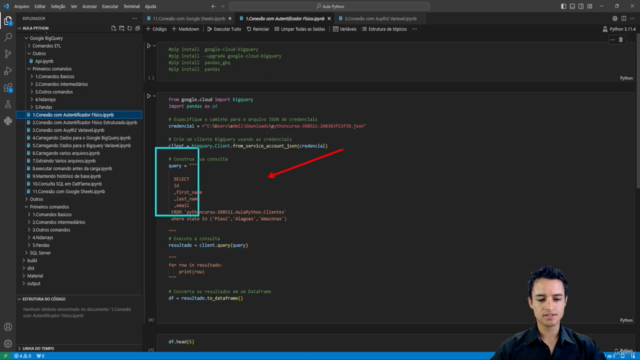This screenshot has width=640, height=360.
Task: Open the Explorer view in activity bar
Action: (8, 21)
